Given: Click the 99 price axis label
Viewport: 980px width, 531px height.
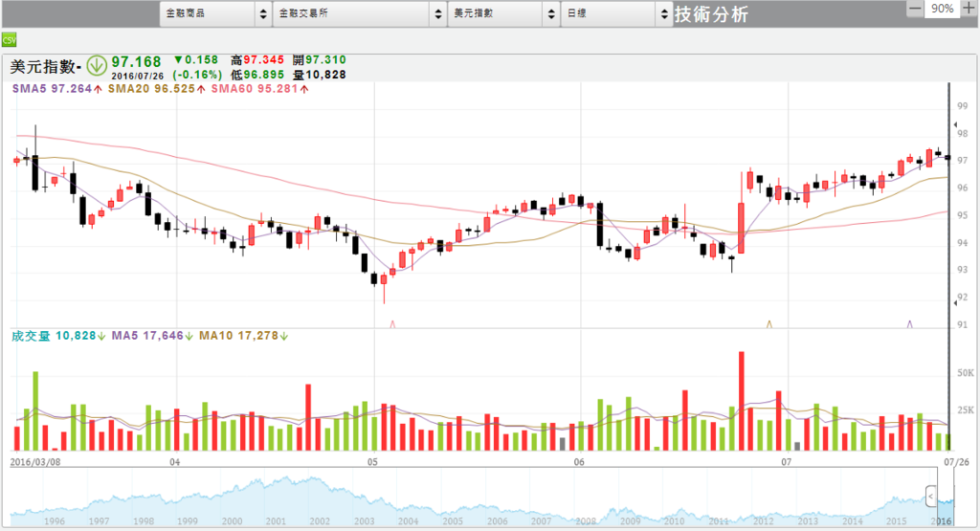Looking at the screenshot, I should pos(963,106).
